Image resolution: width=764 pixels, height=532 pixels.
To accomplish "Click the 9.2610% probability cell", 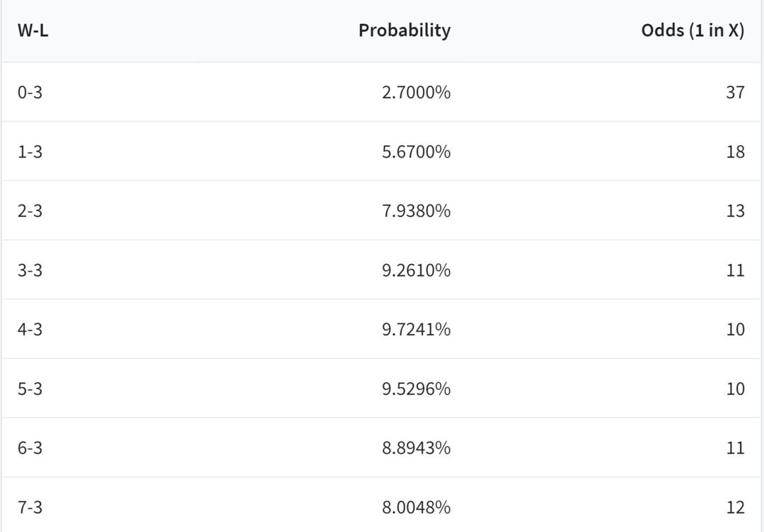I will [416, 270].
